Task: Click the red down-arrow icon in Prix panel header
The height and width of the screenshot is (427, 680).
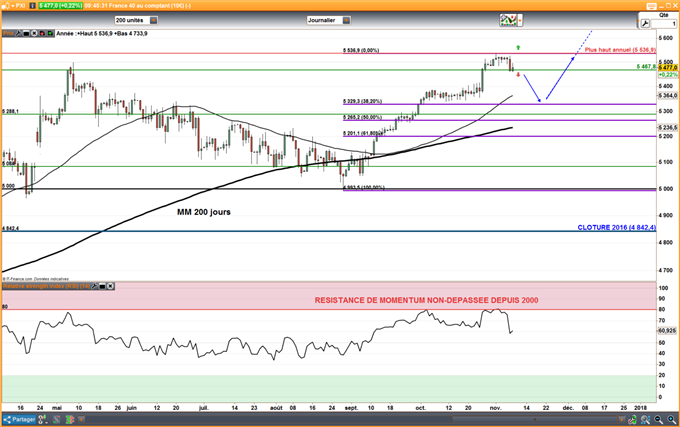Action: (x=42, y=33)
